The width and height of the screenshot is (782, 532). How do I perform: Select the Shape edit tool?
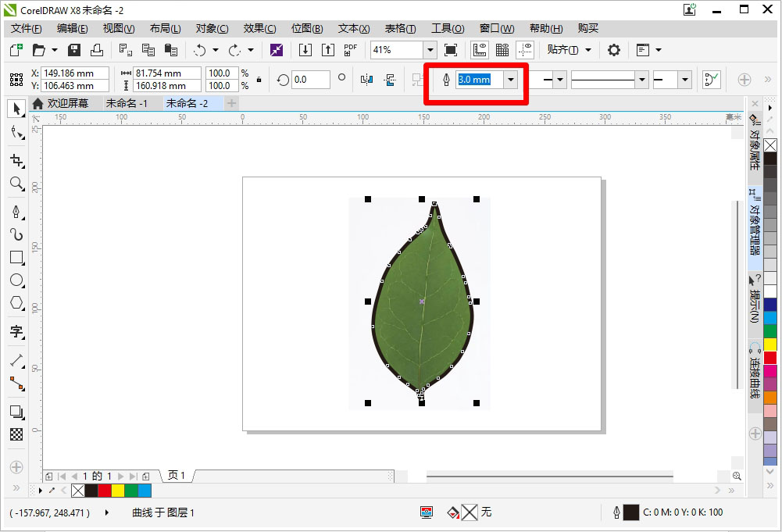(x=17, y=133)
